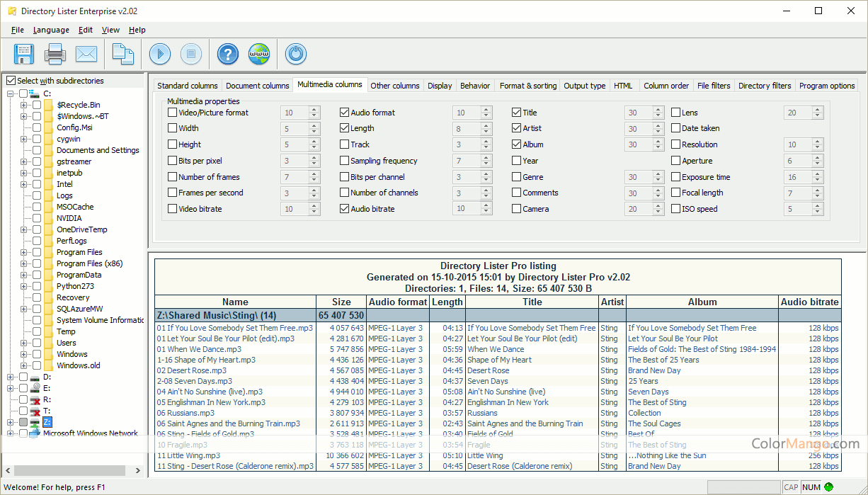Viewport: 868px width, 495px height.
Task: Expand the Z: drive node
Action: coord(11,422)
